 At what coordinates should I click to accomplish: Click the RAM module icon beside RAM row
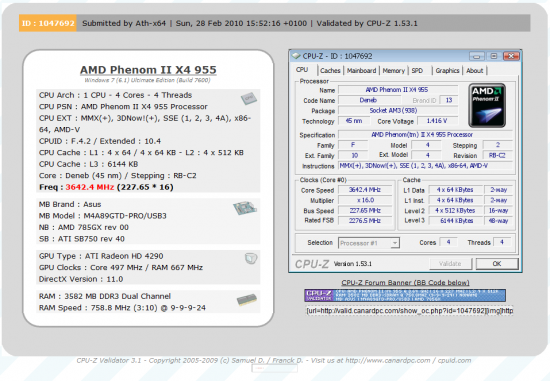click(247, 300)
